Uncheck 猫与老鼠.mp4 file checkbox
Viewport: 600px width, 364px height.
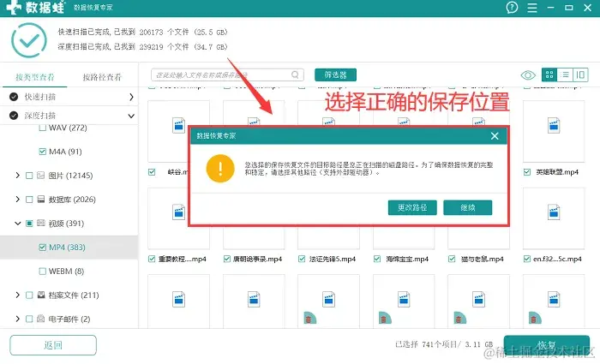[452, 260]
